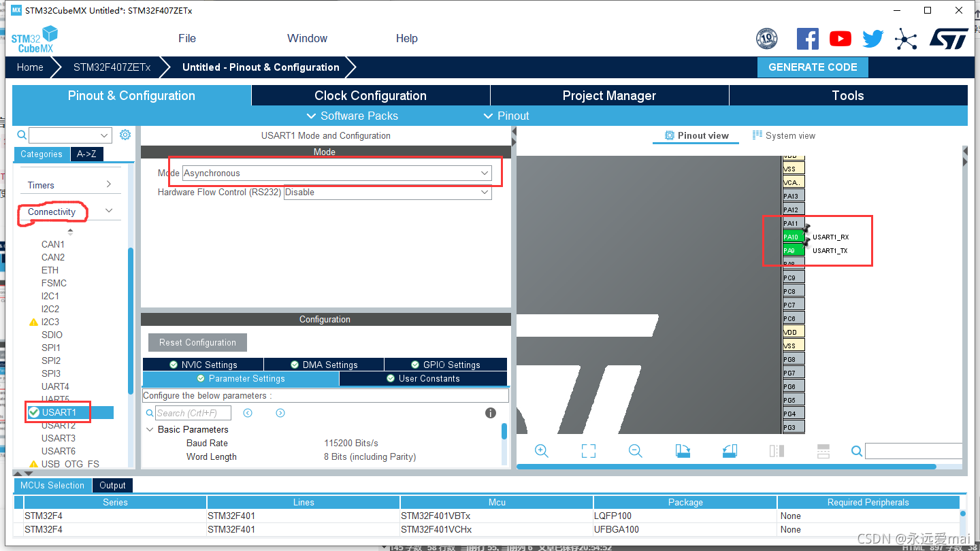Image resolution: width=980 pixels, height=551 pixels.
Task: Go to previous parameter search result
Action: point(248,413)
